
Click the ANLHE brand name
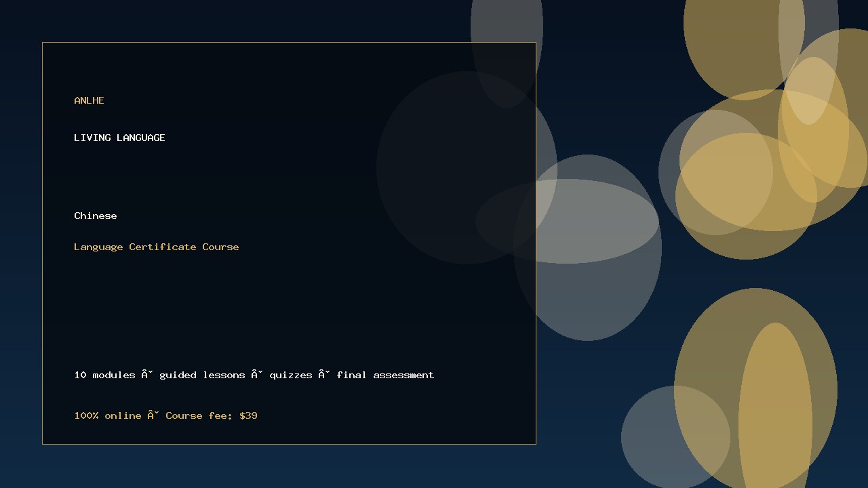tap(89, 100)
